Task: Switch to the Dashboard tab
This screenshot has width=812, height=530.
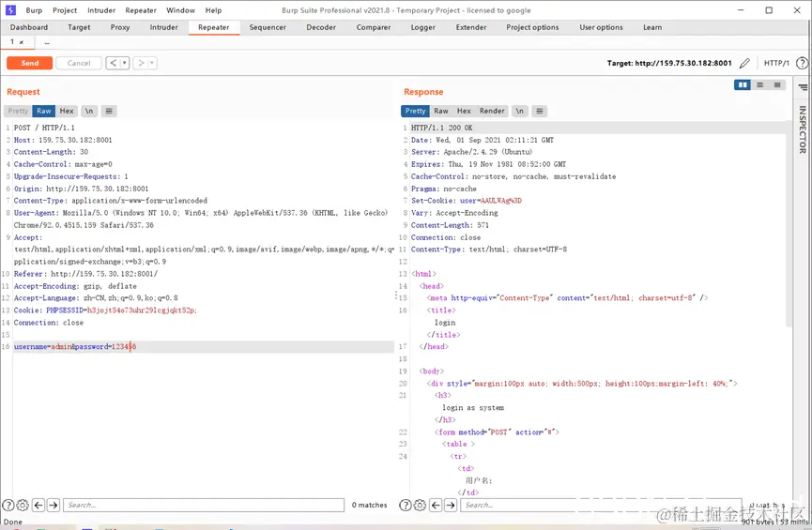Action: (29, 27)
